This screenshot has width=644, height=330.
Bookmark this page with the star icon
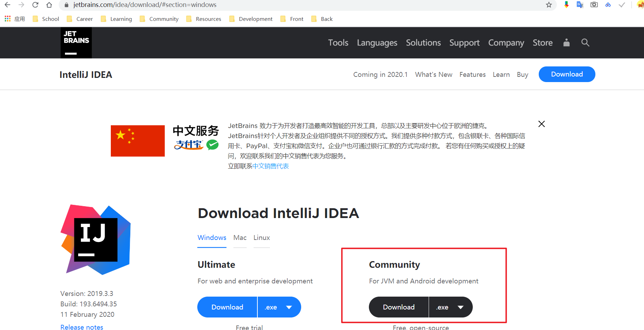549,5
